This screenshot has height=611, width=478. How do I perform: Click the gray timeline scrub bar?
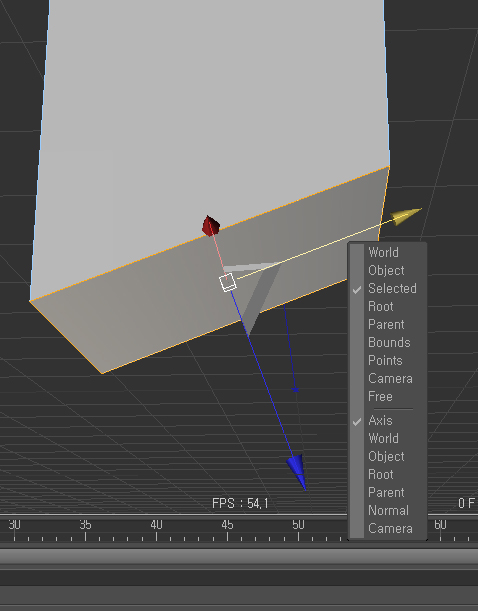[x=239, y=558]
